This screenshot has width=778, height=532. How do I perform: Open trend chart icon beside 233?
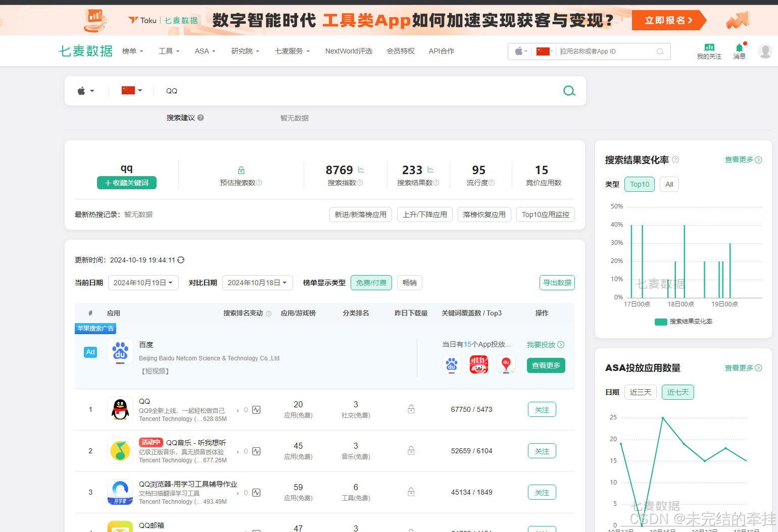430,170
